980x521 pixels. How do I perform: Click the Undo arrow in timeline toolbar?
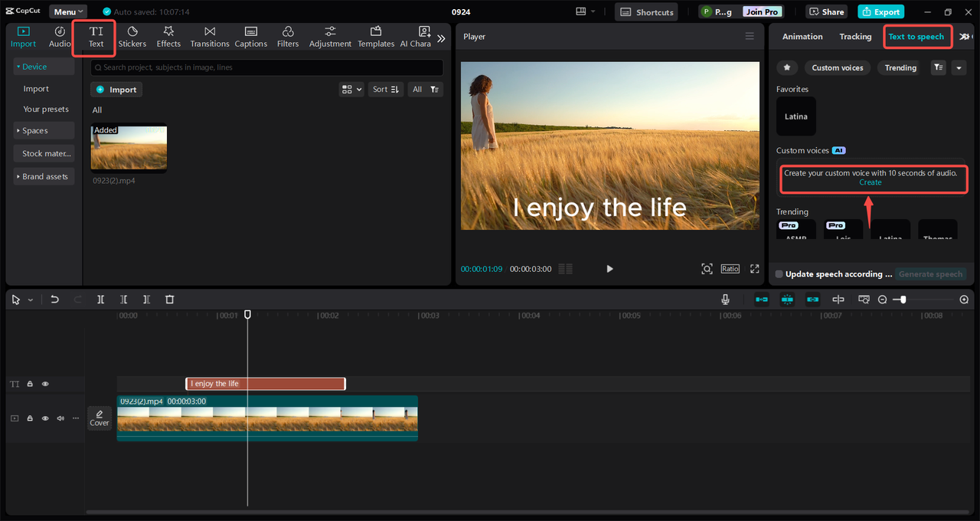(x=54, y=300)
